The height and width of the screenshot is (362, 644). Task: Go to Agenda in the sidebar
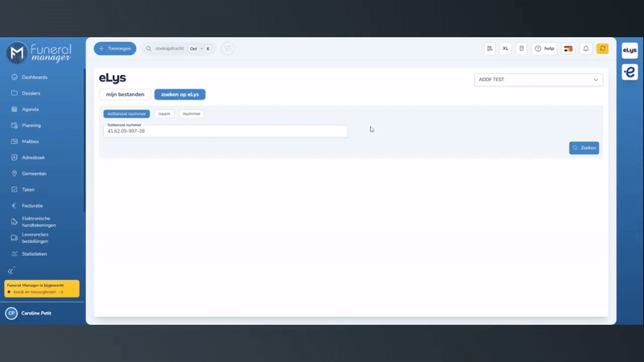[x=30, y=109]
